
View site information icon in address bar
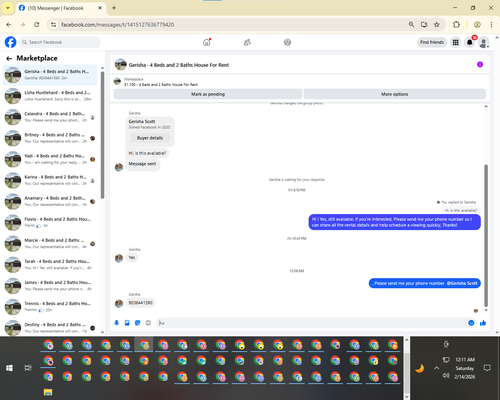[53, 25]
